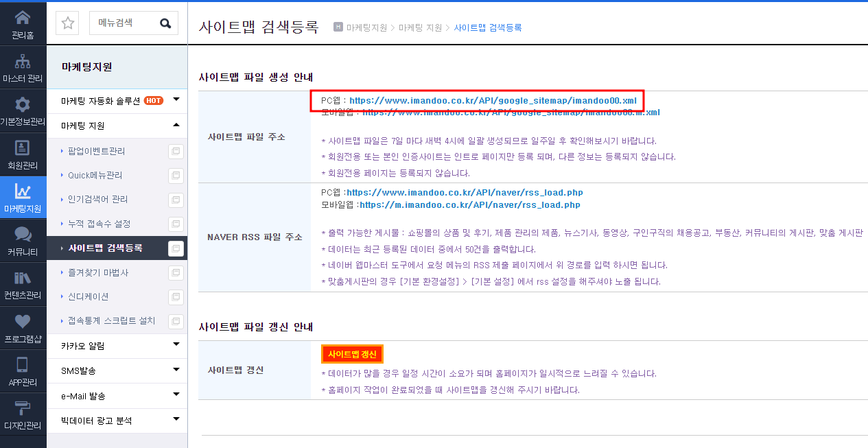Image resolution: width=868 pixels, height=448 pixels.
Task: Click the favorites star icon
Action: (68, 23)
